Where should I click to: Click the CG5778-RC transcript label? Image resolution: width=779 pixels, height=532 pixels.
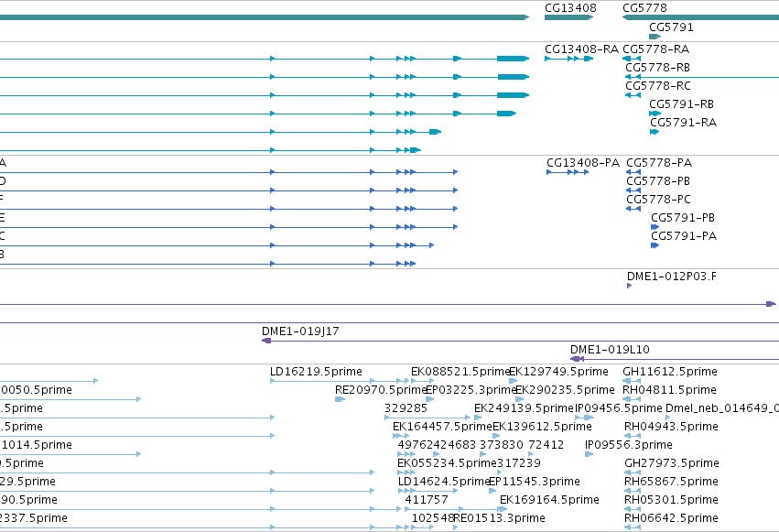coord(658,86)
